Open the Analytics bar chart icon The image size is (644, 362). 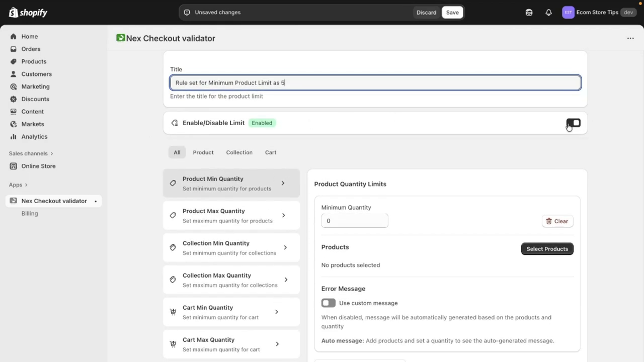[14, 137]
